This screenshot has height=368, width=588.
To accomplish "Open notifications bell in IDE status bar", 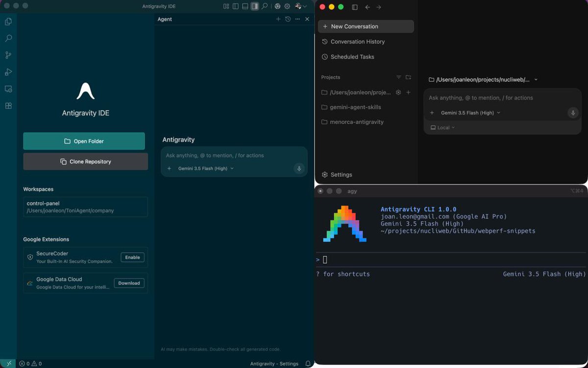I will click(308, 364).
